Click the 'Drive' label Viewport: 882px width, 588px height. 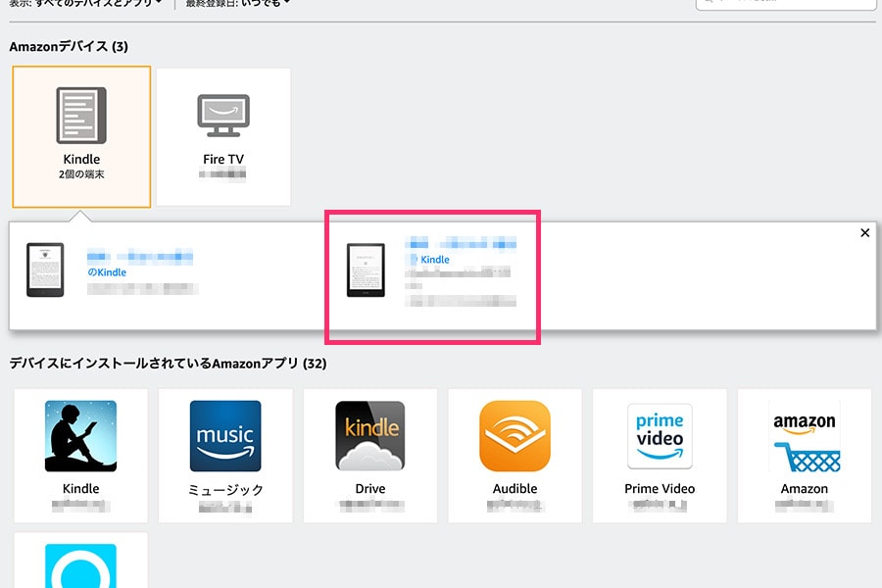370,489
